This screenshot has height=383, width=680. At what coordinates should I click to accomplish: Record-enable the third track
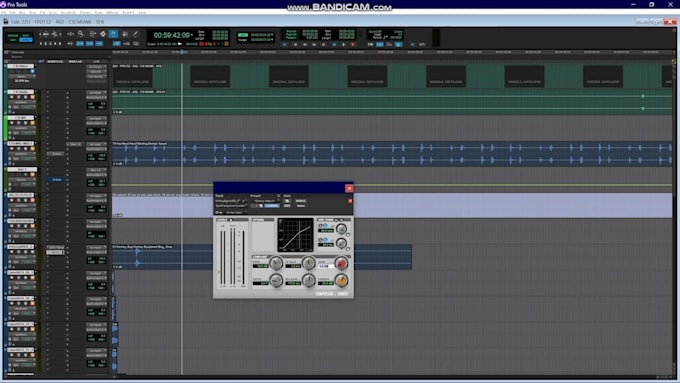[12, 123]
